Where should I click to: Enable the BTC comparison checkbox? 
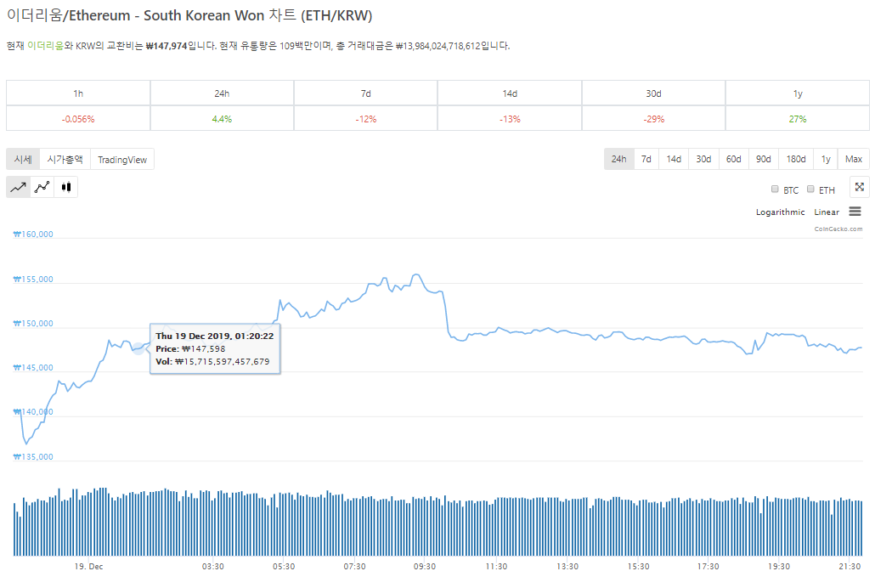tap(775, 189)
